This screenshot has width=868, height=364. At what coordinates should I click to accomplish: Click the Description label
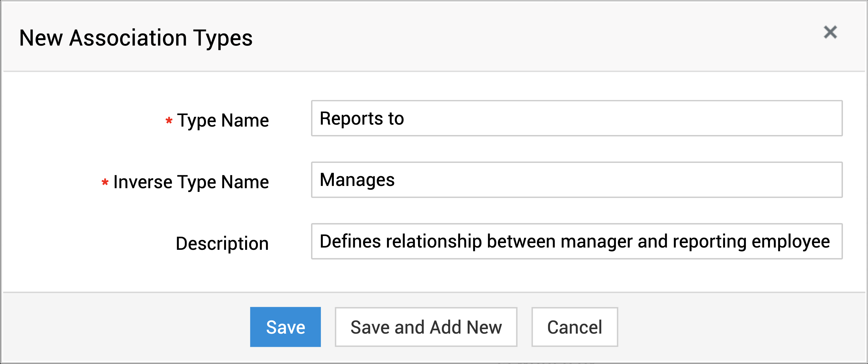(222, 243)
